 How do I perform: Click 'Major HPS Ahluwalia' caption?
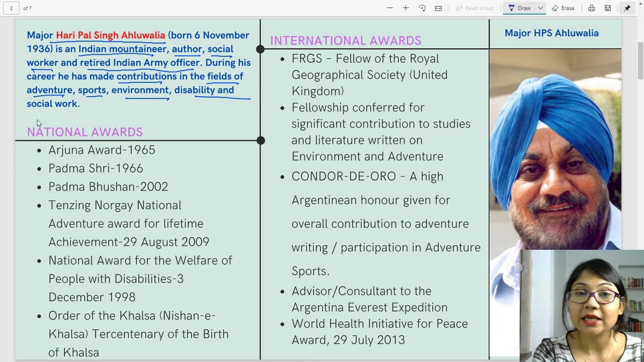point(551,33)
